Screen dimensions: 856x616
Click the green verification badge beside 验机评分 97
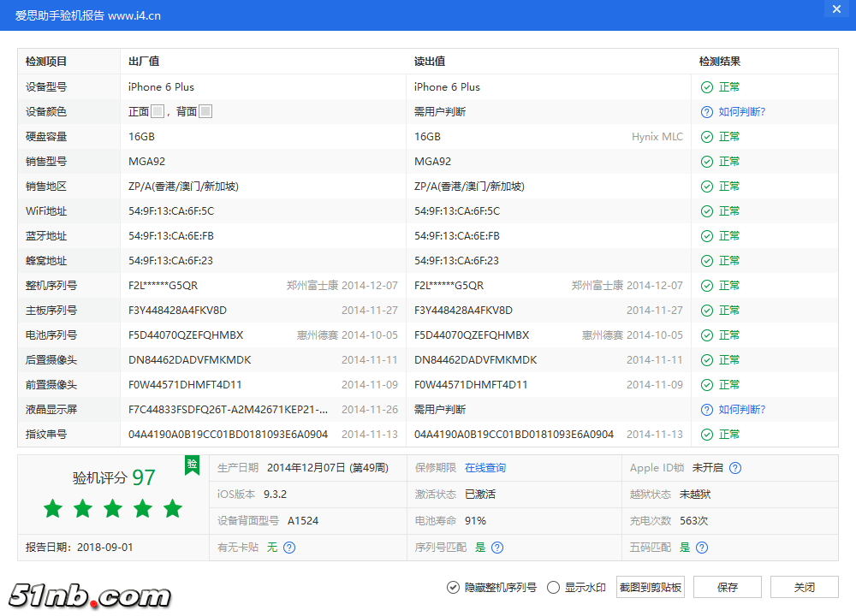192,465
